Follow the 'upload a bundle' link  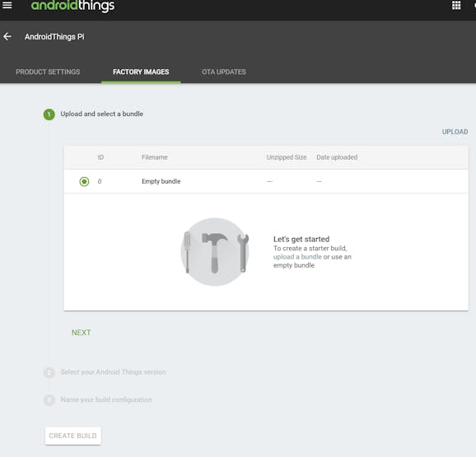[x=297, y=257]
